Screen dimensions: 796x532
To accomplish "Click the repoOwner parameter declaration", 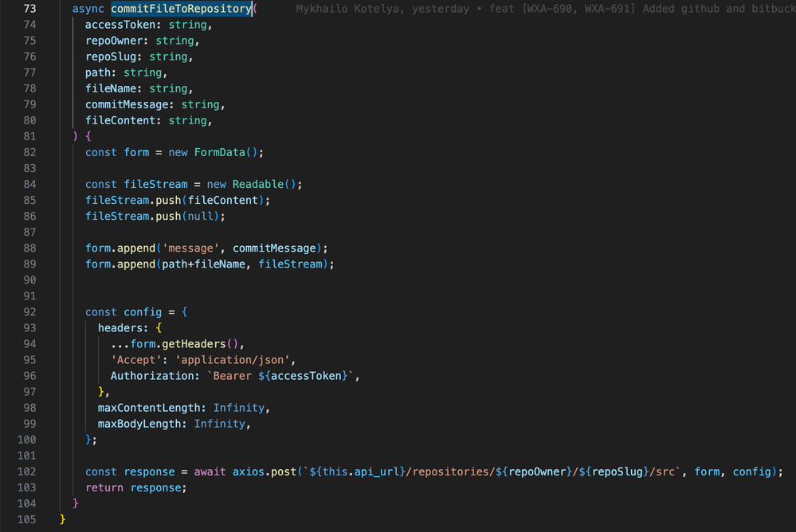I will click(x=114, y=40).
